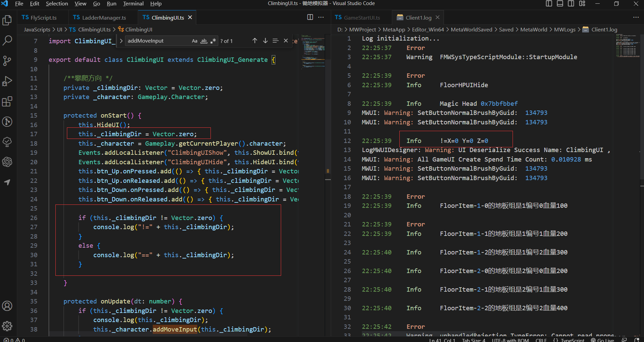
Task: Change CRLF end of line sequence
Action: click(x=541, y=340)
